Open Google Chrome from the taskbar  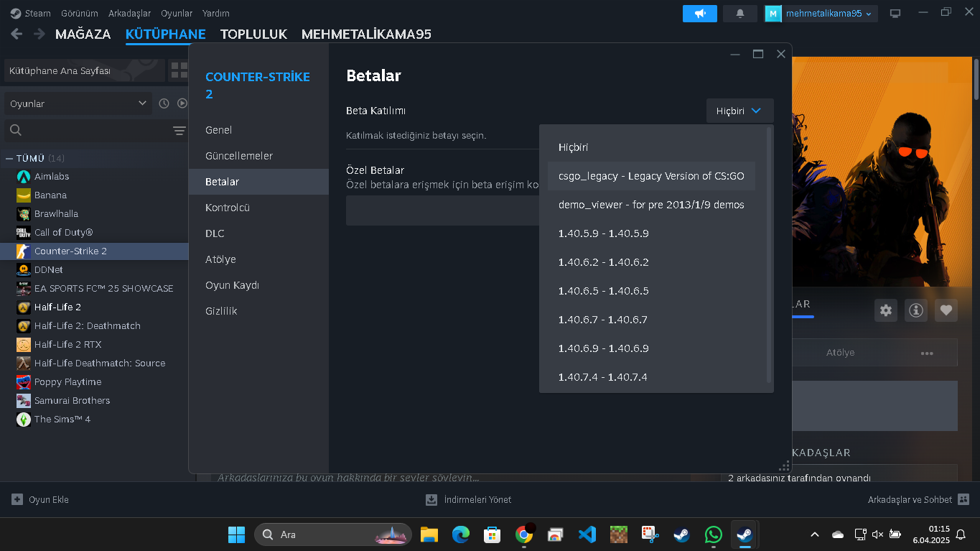click(x=524, y=534)
